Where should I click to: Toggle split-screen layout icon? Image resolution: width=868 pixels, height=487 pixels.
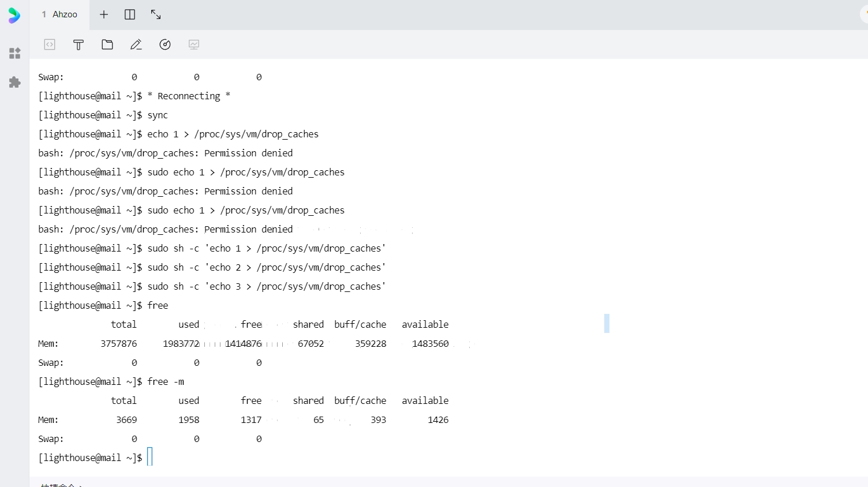pyautogui.click(x=130, y=14)
